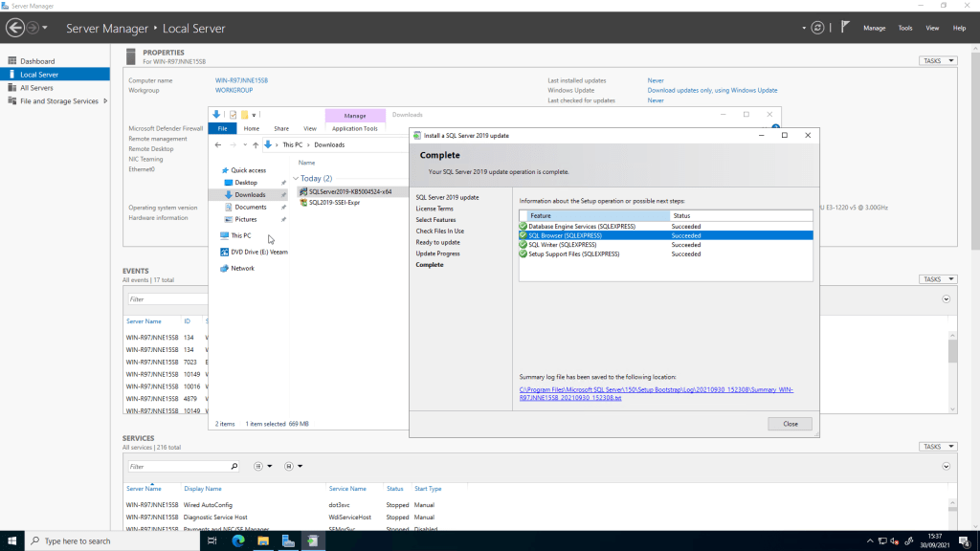Open the Tools menu in Server Manager
The image size is (980, 551).
point(904,29)
